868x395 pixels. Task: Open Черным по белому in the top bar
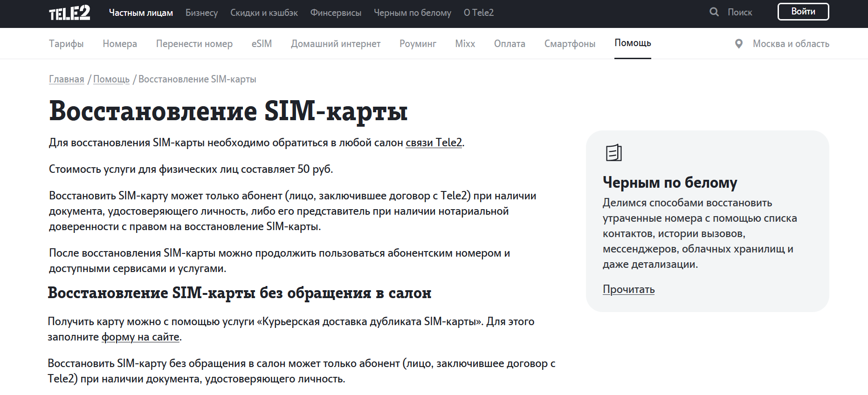(413, 13)
